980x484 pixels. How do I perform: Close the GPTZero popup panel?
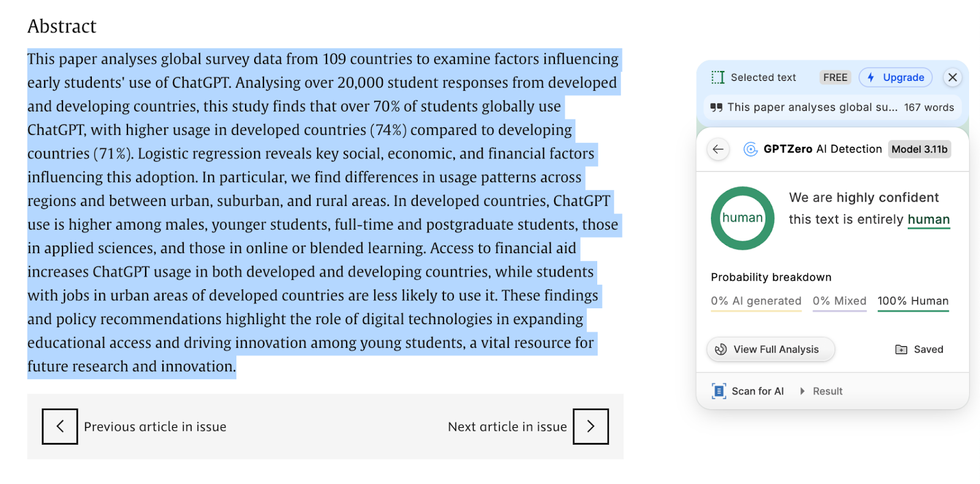(952, 77)
